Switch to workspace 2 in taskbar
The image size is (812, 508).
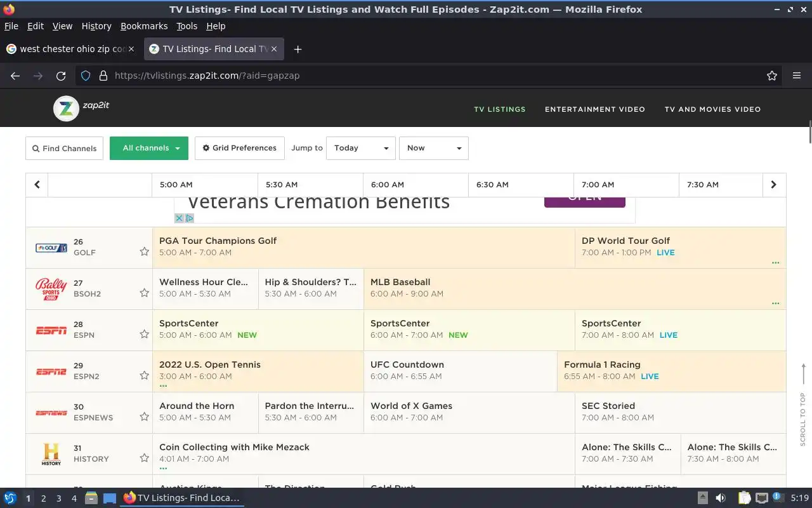pos(43,498)
